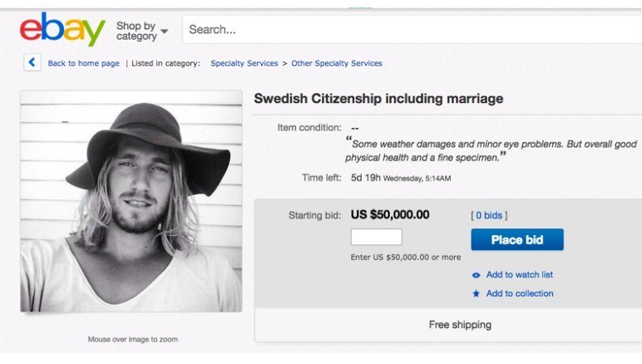Click the Mouse over image to zoom caption
This screenshot has width=642, height=364.
pyautogui.click(x=132, y=339)
